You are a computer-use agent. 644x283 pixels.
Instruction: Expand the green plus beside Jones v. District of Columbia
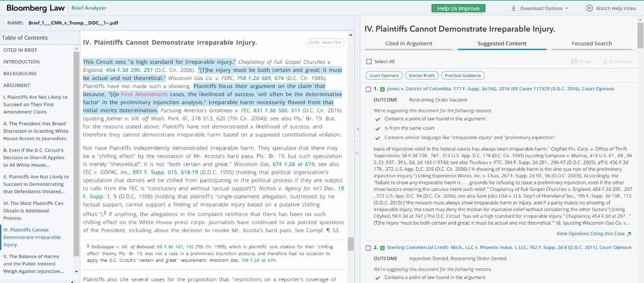tap(382, 89)
